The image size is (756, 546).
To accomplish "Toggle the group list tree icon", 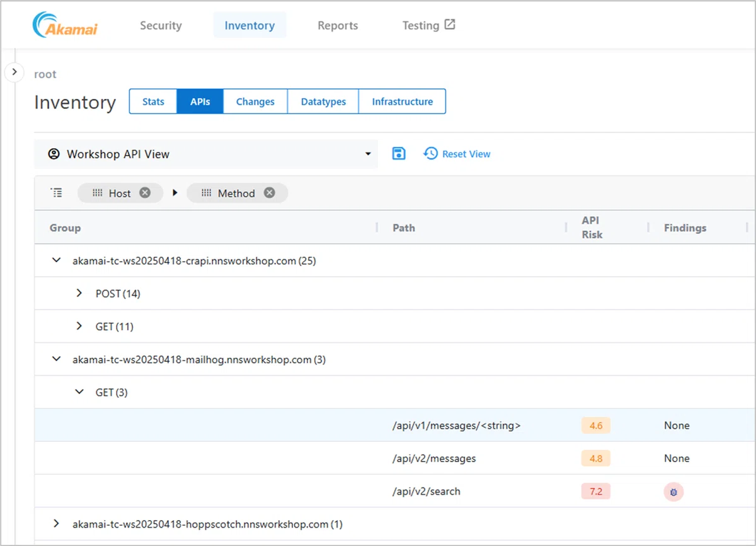I will coord(57,193).
